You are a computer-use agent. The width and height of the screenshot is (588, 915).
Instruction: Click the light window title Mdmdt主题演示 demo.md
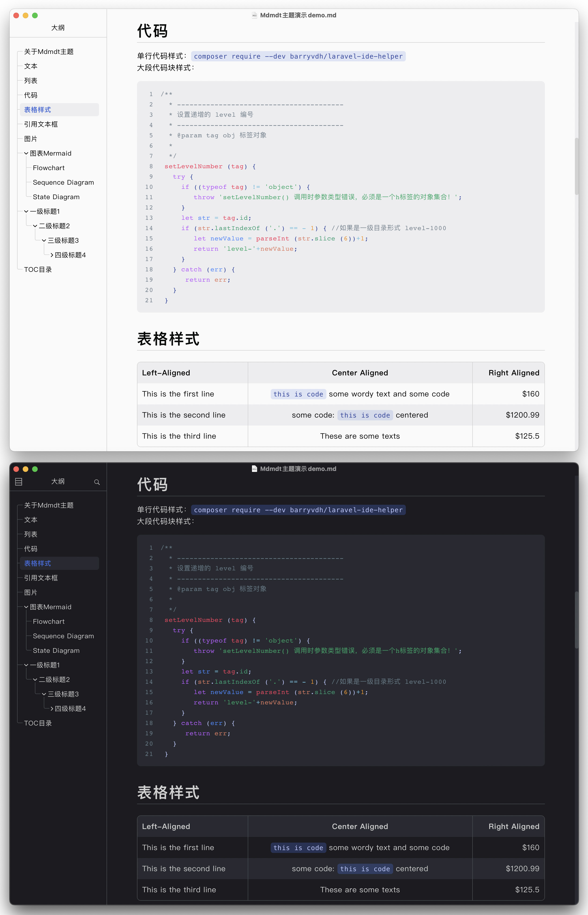[x=298, y=15]
